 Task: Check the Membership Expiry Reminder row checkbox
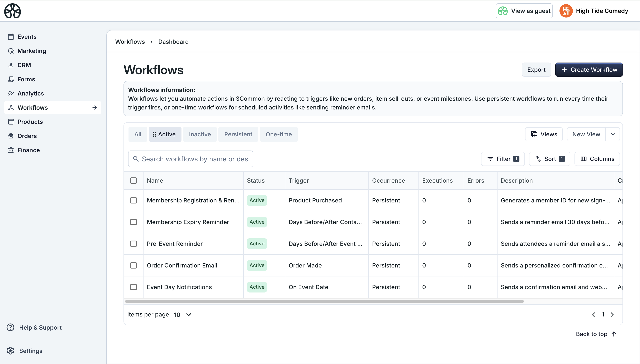pos(134,222)
